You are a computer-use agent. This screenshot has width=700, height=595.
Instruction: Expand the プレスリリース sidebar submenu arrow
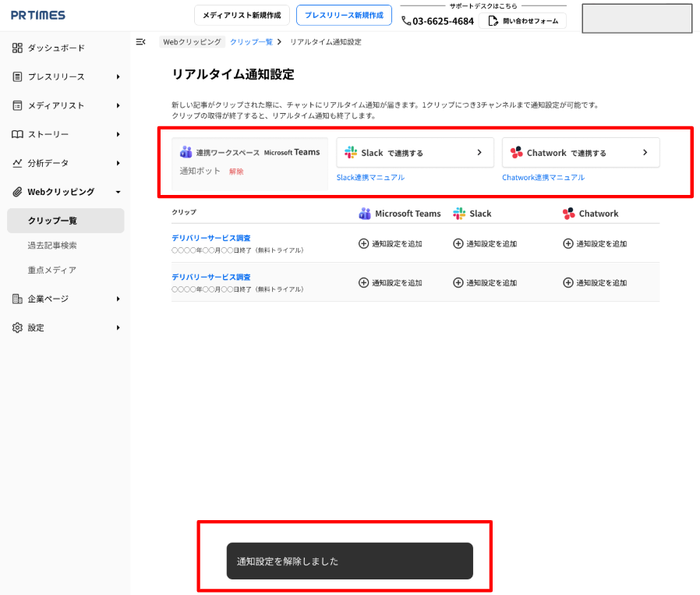click(118, 77)
